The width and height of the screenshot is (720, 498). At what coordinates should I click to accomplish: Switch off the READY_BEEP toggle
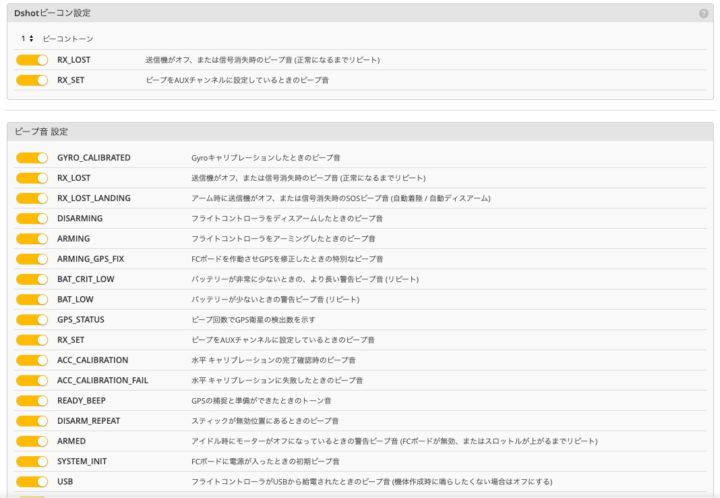tap(32, 400)
